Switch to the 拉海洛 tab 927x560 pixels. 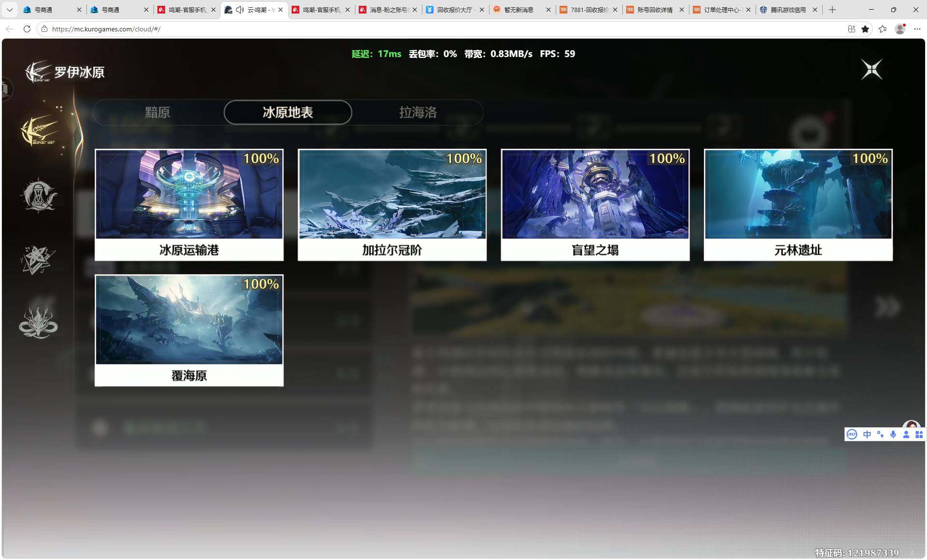[x=418, y=112]
